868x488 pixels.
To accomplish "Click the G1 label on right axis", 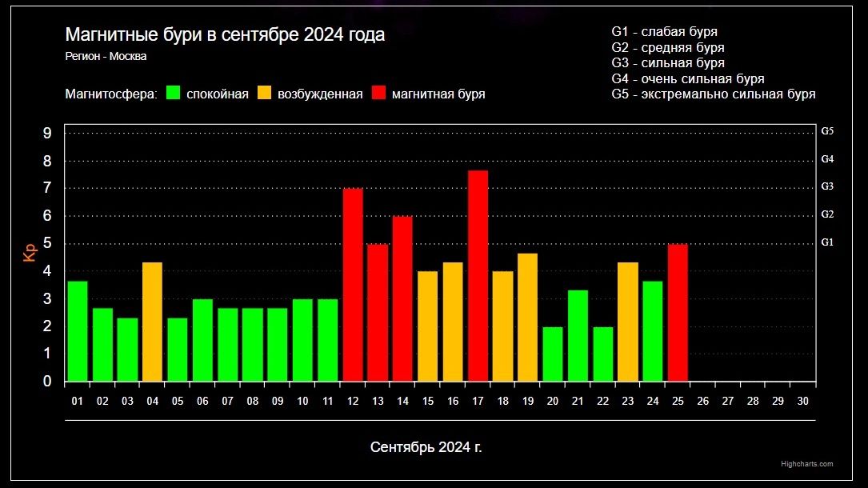I will click(x=827, y=242).
